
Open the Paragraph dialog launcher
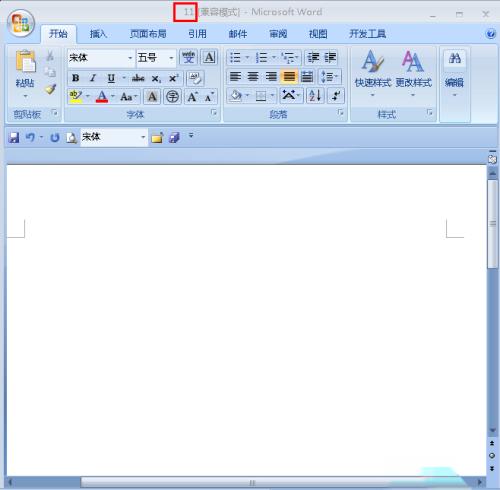coord(340,113)
